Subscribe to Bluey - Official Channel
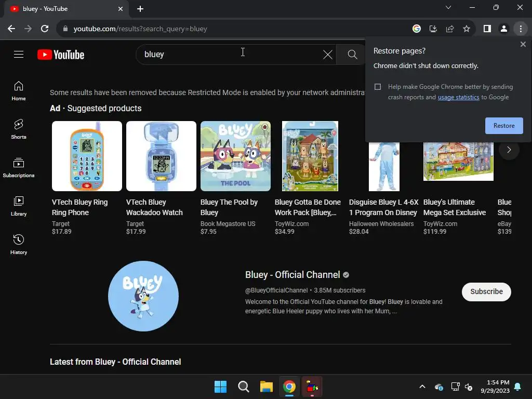The height and width of the screenshot is (399, 532). click(x=486, y=291)
